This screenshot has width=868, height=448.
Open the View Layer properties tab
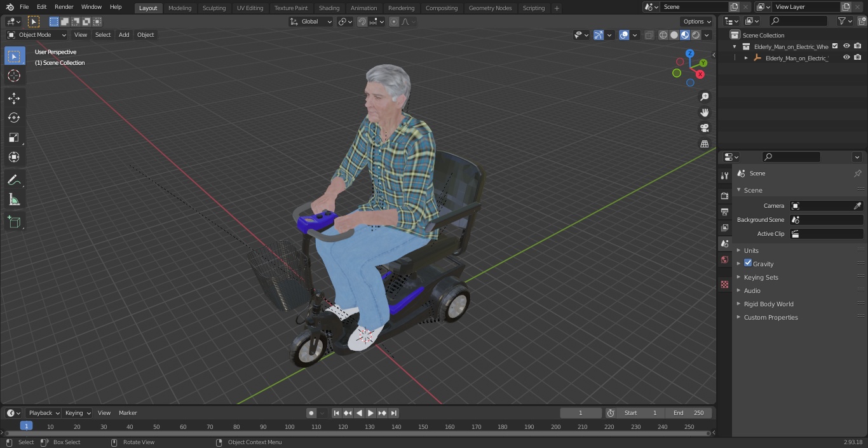point(724,227)
